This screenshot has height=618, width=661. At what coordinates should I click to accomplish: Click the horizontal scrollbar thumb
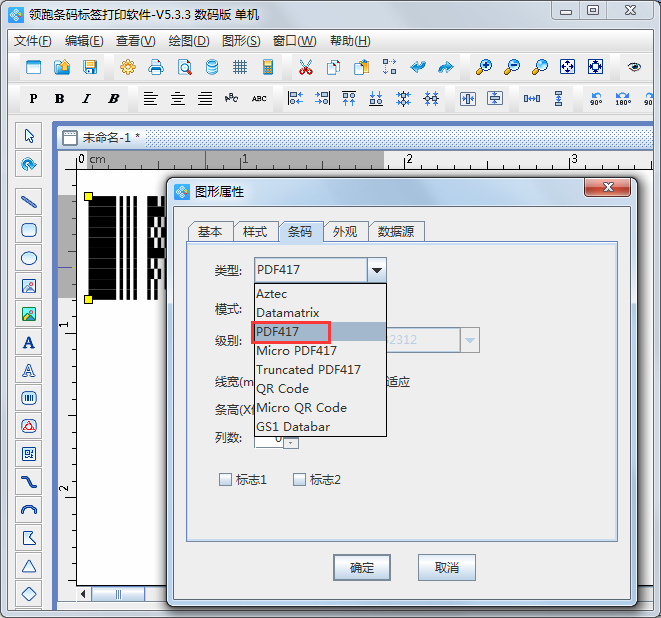tap(118, 594)
